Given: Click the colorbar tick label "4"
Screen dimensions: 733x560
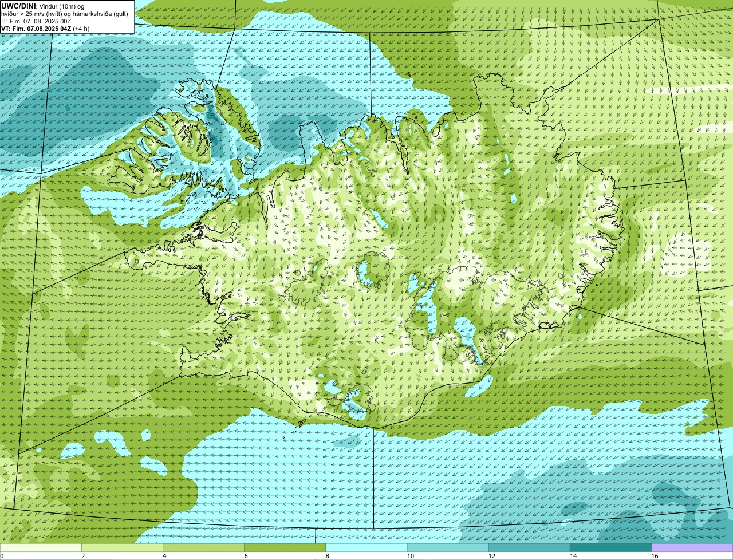Looking at the screenshot, I should (164, 556).
